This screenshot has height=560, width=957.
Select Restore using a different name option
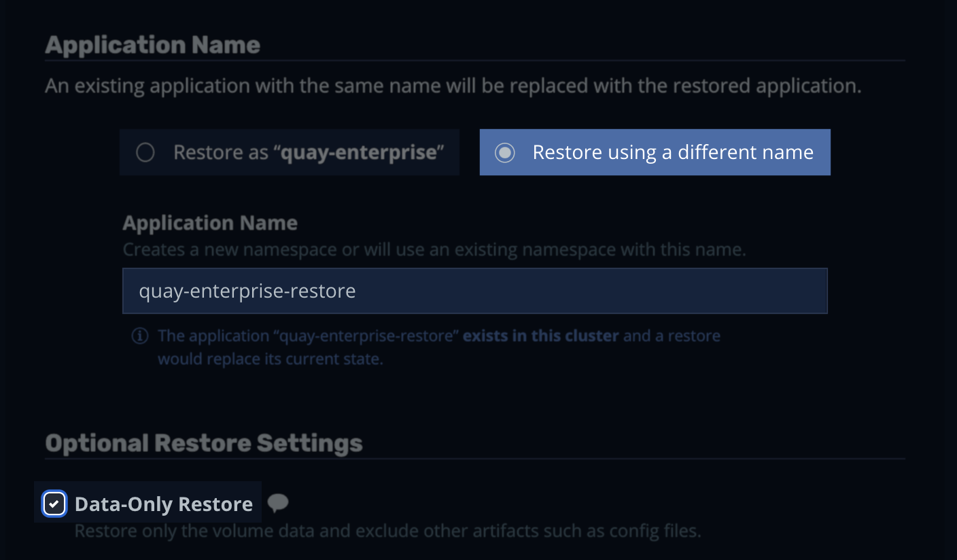click(x=655, y=152)
